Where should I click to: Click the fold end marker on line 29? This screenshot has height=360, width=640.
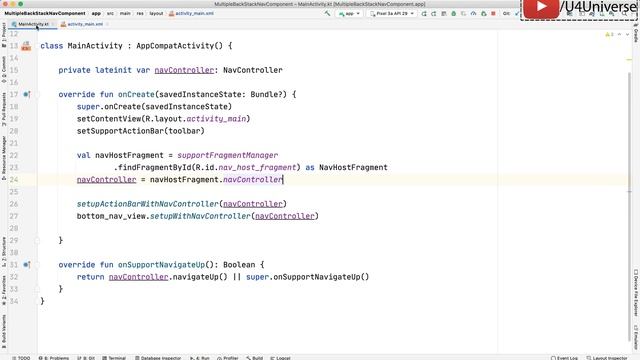tap(37, 240)
